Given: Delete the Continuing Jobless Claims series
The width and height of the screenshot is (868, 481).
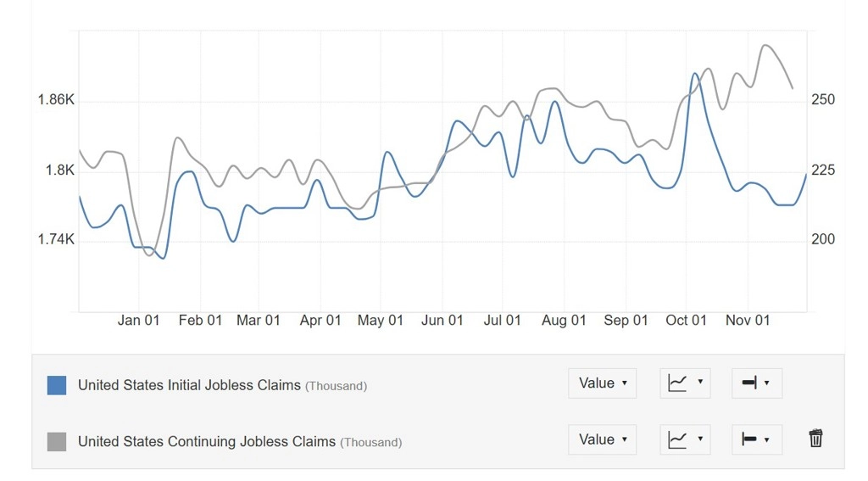Looking at the screenshot, I should tap(815, 439).
